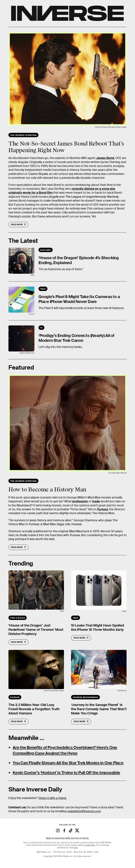Open the Journey to the Savage Planet image
This screenshot has width=135, height=868.
pyautogui.click(x=99, y=669)
